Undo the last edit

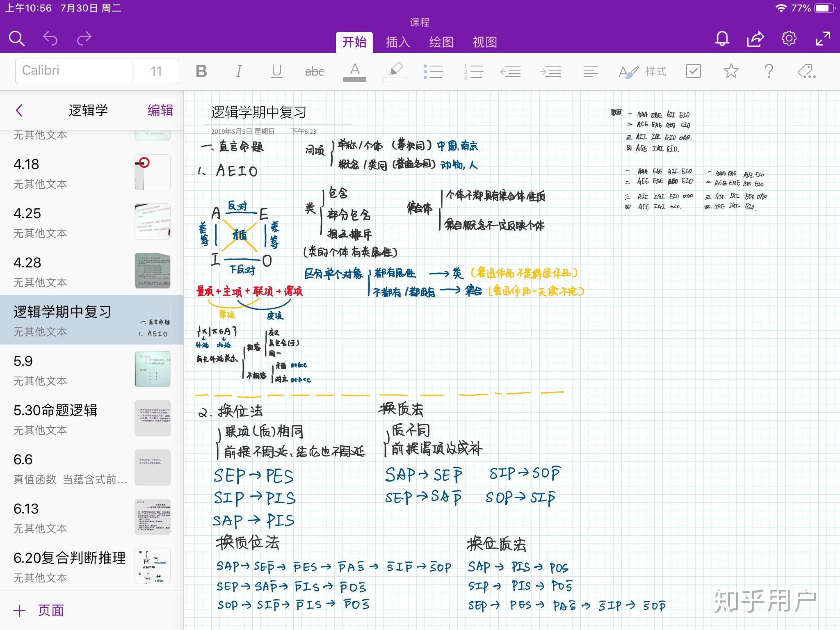[50, 38]
